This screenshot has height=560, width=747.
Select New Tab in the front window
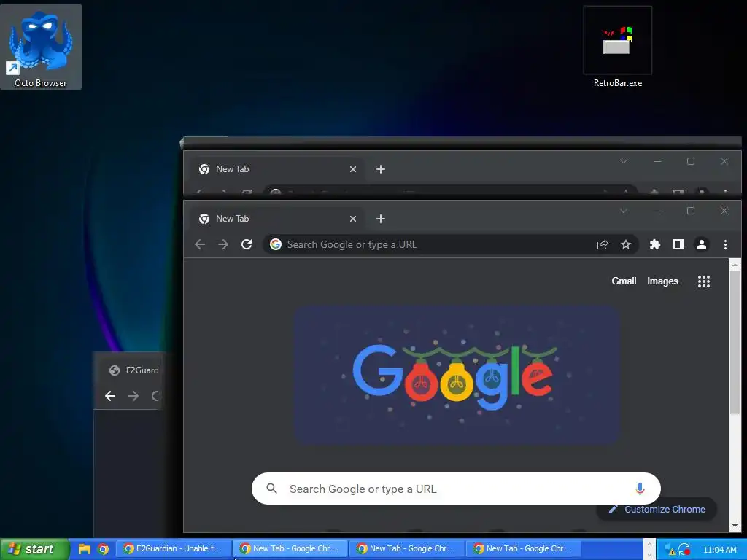coord(279,219)
